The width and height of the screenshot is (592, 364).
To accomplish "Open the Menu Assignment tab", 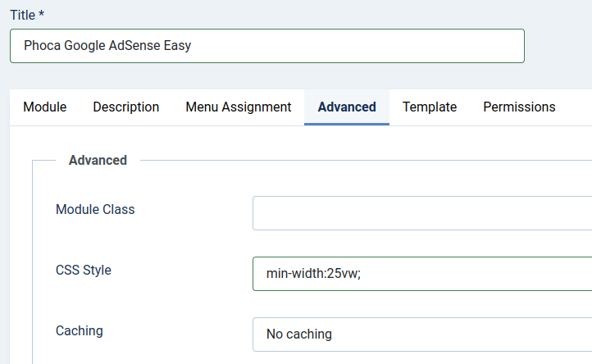I will tap(239, 107).
